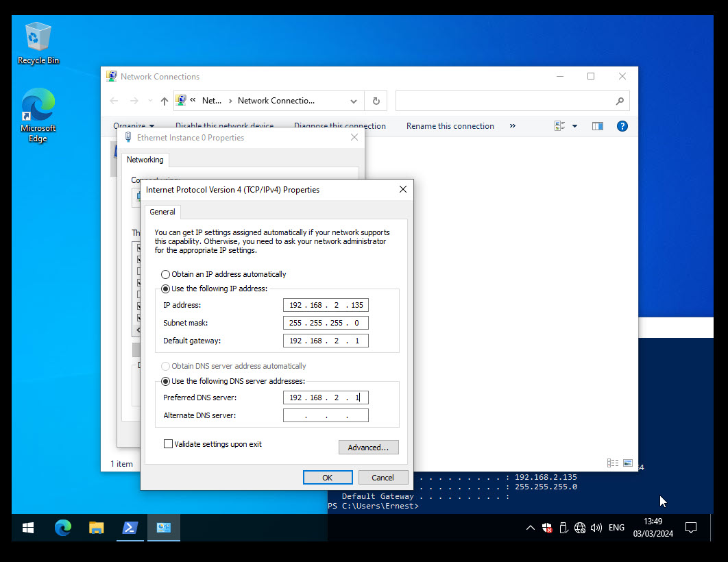Open Help with the question mark icon
The width and height of the screenshot is (728, 562).
[x=622, y=126]
